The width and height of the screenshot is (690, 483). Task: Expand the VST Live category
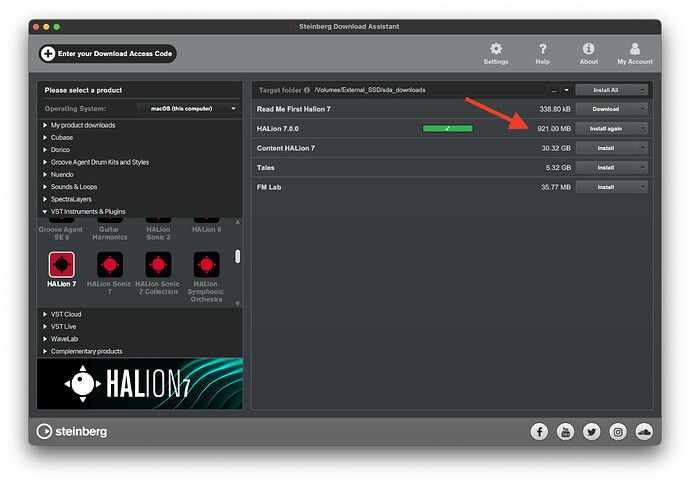(x=45, y=327)
